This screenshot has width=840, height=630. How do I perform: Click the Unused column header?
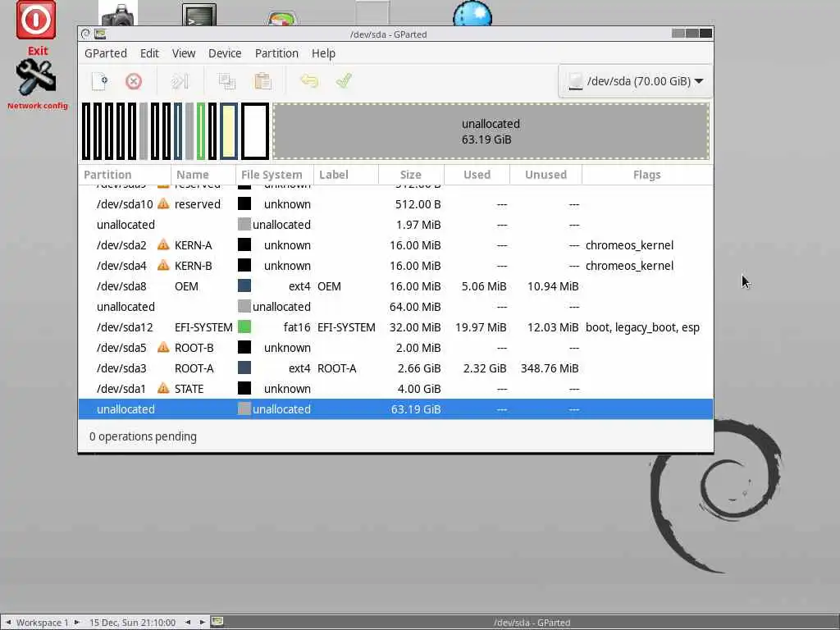coord(546,175)
